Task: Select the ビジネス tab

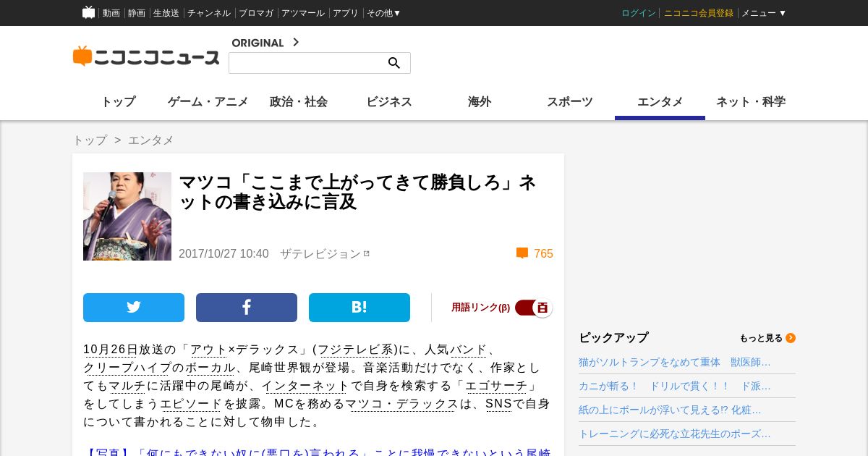Action: click(x=389, y=102)
